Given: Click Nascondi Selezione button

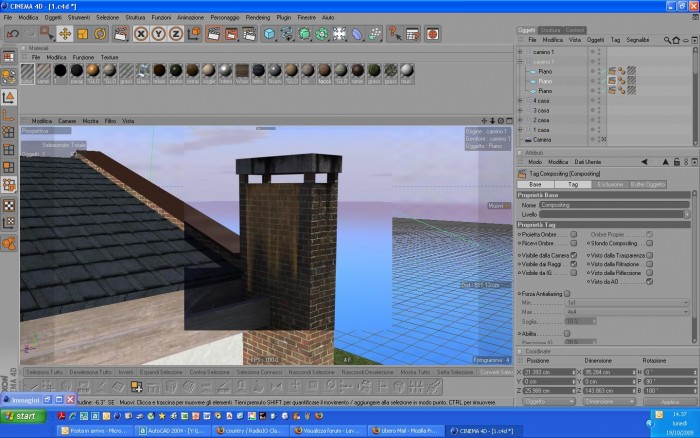Looking at the screenshot, I should pyautogui.click(x=311, y=372).
